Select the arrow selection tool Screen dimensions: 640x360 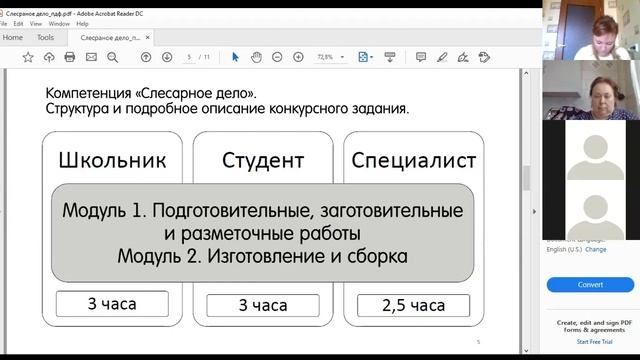pos(235,57)
